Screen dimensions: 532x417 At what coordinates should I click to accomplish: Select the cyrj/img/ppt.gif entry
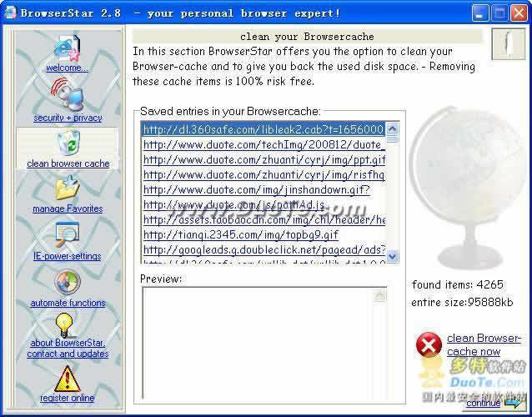pyautogui.click(x=263, y=160)
